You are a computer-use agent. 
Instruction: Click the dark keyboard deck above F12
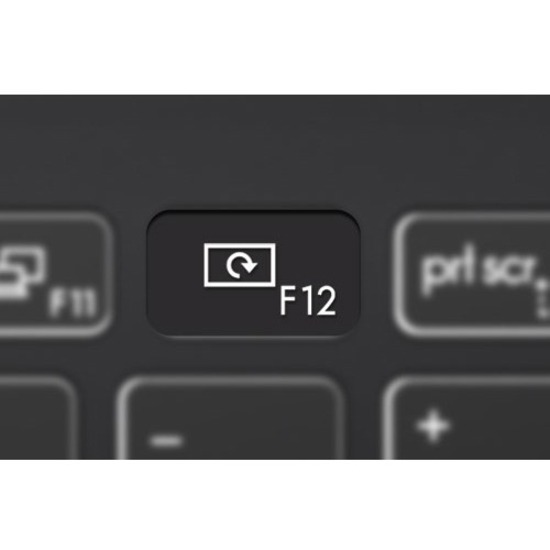point(253,153)
